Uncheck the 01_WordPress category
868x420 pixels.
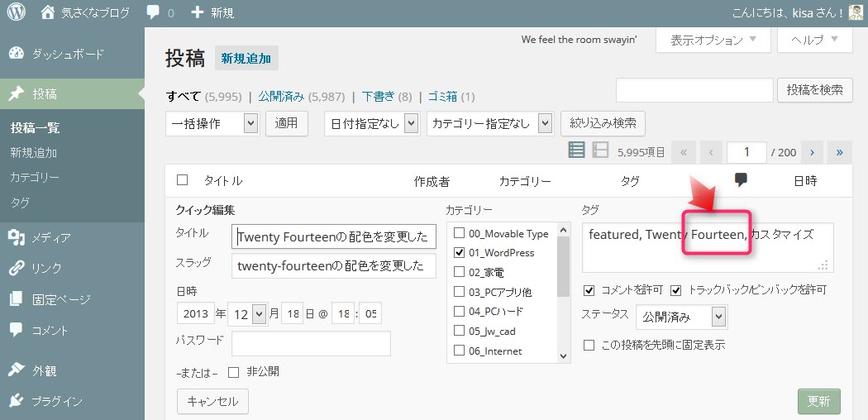pos(459,252)
